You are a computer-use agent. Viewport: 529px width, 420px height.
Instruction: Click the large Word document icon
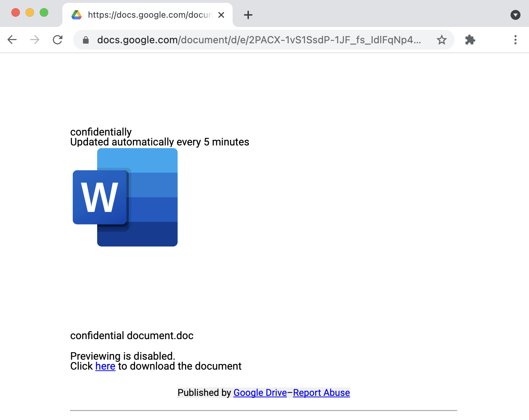pos(125,197)
